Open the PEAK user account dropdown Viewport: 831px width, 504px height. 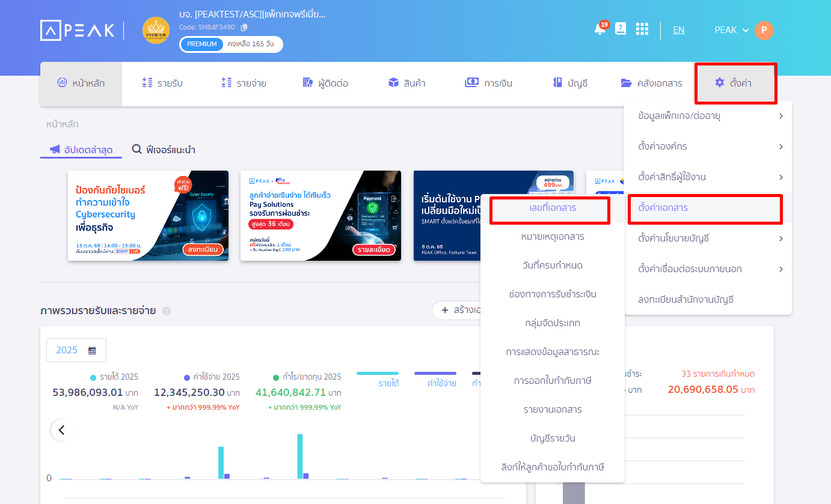coord(731,30)
